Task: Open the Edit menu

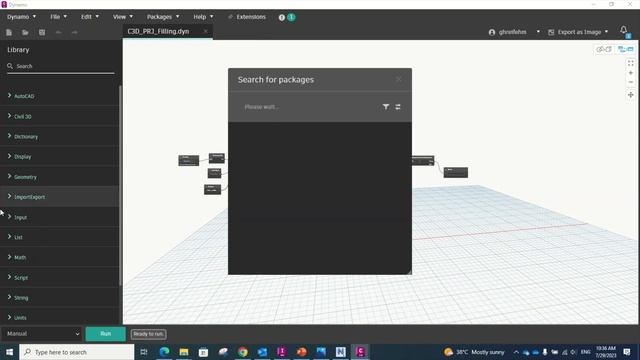Action: 89,17
